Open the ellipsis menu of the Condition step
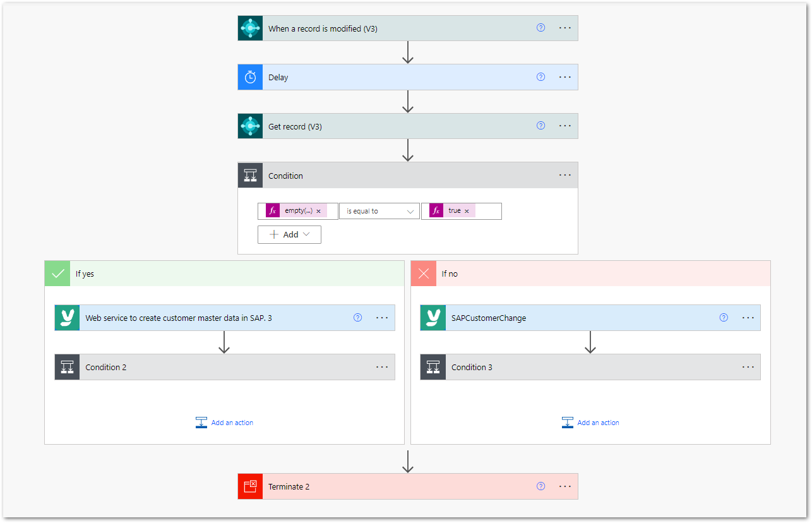 [565, 175]
